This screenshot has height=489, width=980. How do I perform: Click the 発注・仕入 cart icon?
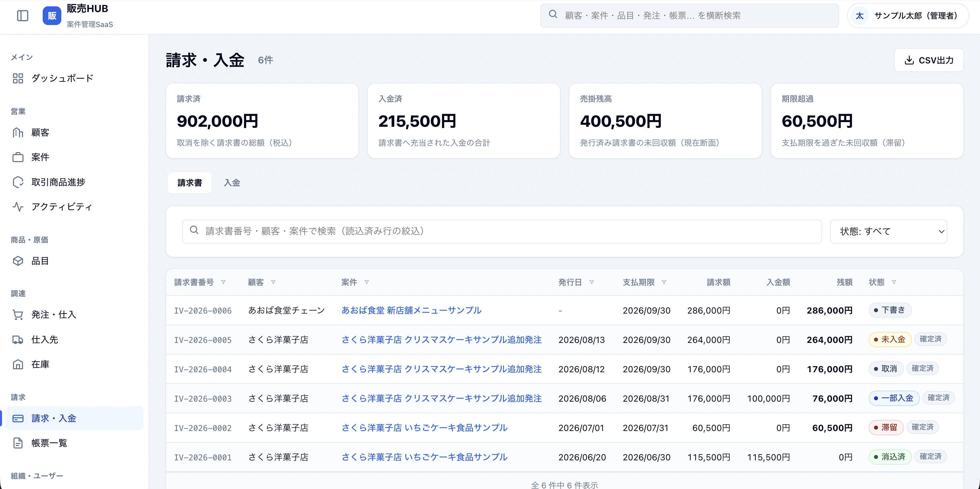[18, 315]
